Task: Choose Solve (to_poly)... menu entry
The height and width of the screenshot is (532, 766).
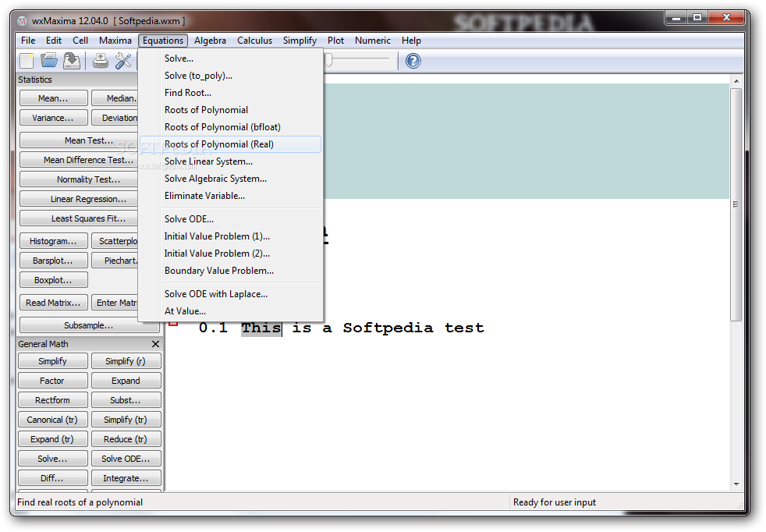Action: 230,75
